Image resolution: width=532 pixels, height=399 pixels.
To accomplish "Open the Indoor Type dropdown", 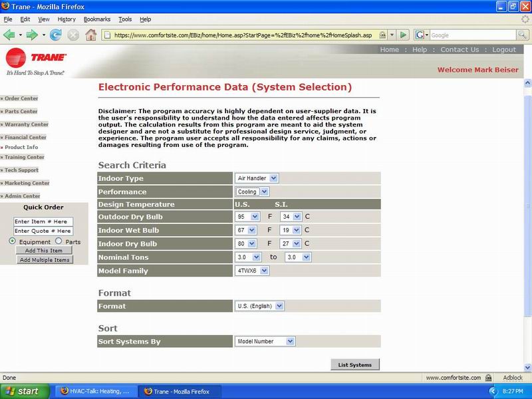I will pyautogui.click(x=257, y=178).
